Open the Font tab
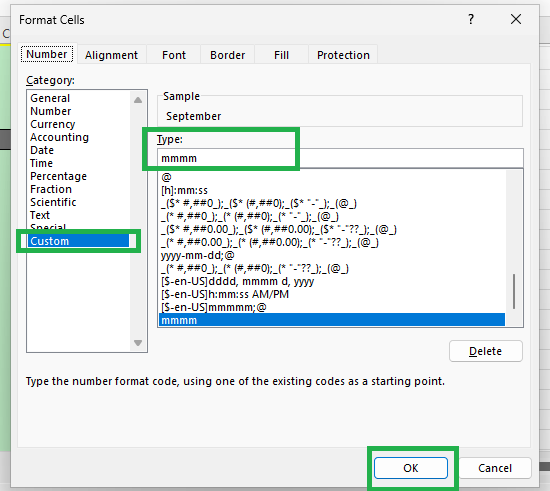The width and height of the screenshot is (550, 491). tap(174, 55)
